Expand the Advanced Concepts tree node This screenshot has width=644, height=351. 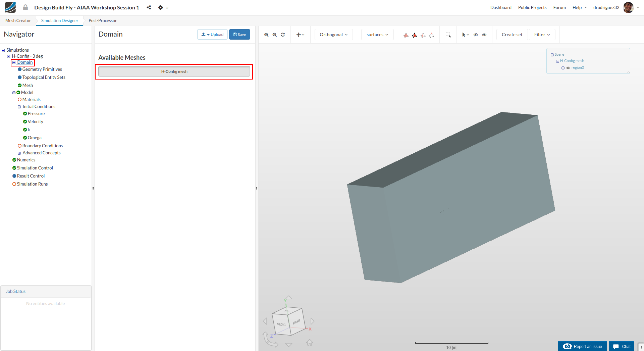pyautogui.click(x=19, y=153)
